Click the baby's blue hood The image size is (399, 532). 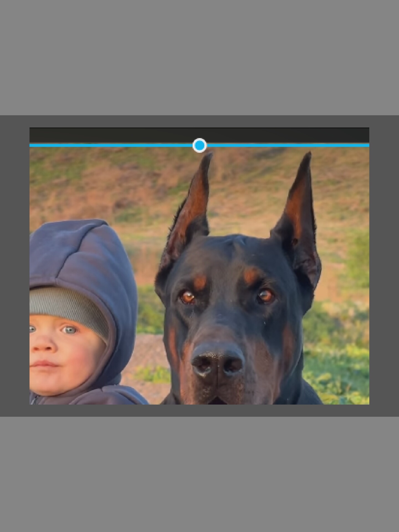[x=83, y=277]
